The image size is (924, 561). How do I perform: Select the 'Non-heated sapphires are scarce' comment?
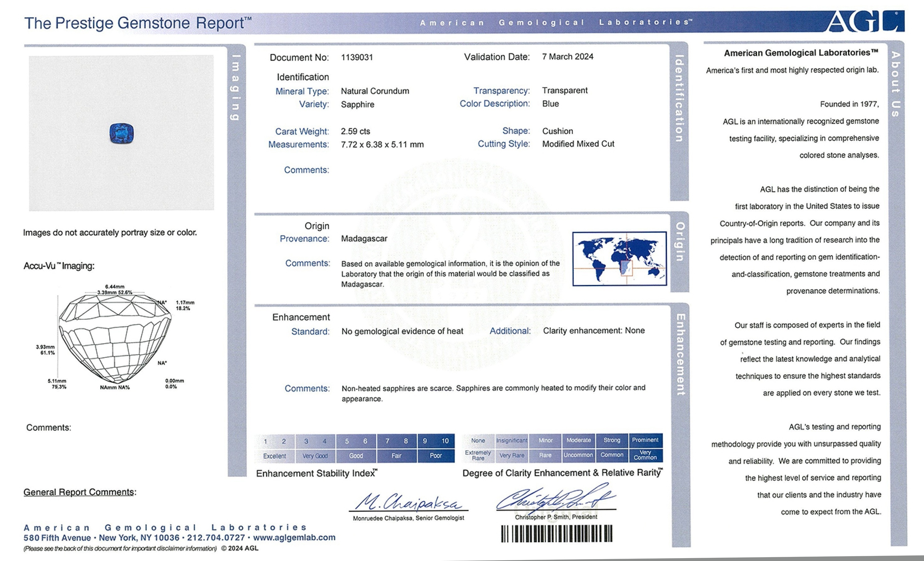coord(493,393)
